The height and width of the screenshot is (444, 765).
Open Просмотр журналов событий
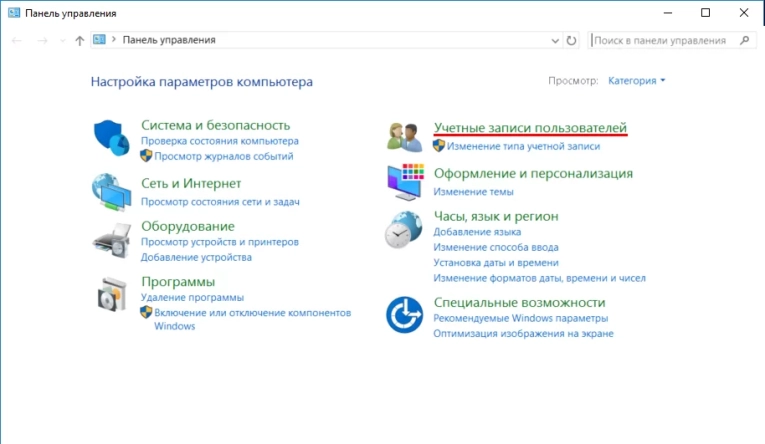pyautogui.click(x=224, y=156)
